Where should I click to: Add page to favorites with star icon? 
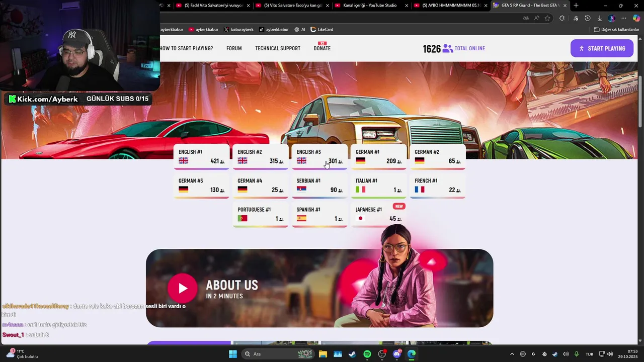(x=547, y=18)
